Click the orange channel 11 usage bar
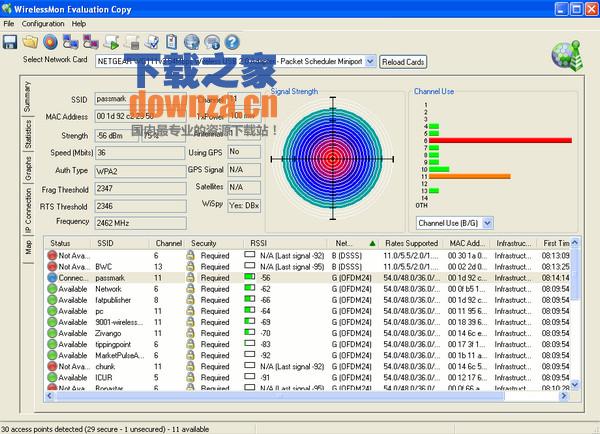The image size is (600, 434). tap(470, 176)
